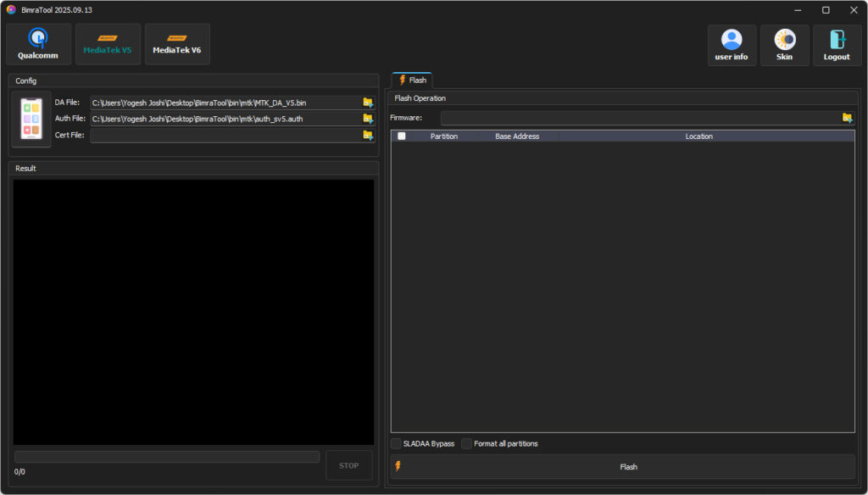The image size is (868, 495).
Task: Switch to the MediaTek V6 module
Action: (x=177, y=44)
